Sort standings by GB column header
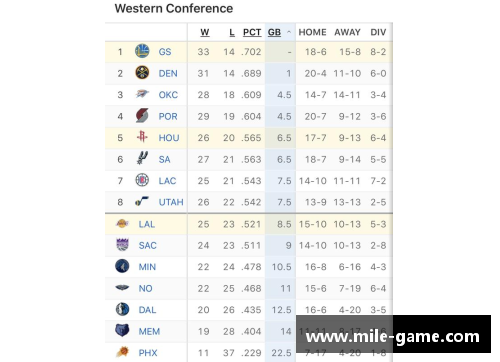The width and height of the screenshot is (500, 362). pos(274,32)
